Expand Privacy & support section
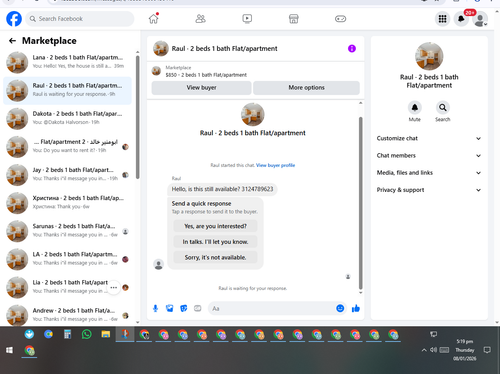 [429, 190]
